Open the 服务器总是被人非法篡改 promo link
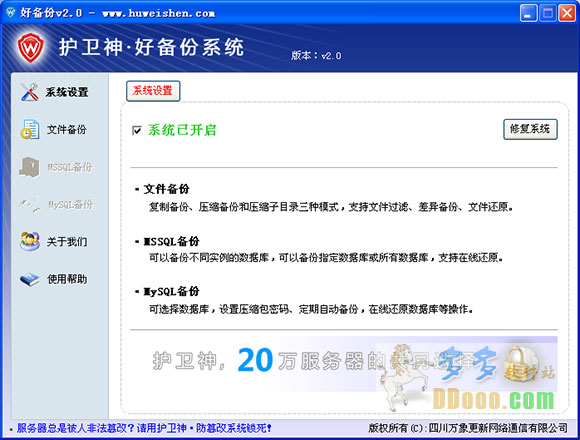Image resolution: width=580 pixels, height=440 pixels. [144, 428]
